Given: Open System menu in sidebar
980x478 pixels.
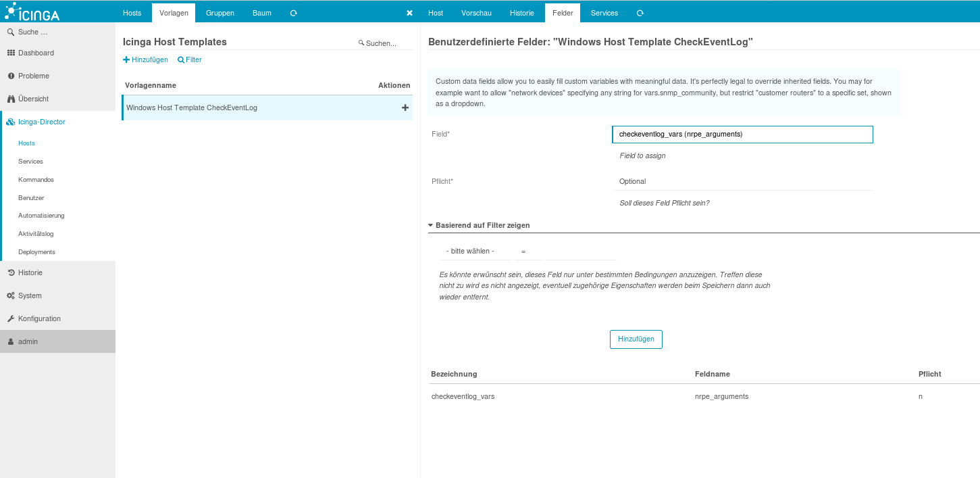Looking at the screenshot, I should click(x=30, y=295).
